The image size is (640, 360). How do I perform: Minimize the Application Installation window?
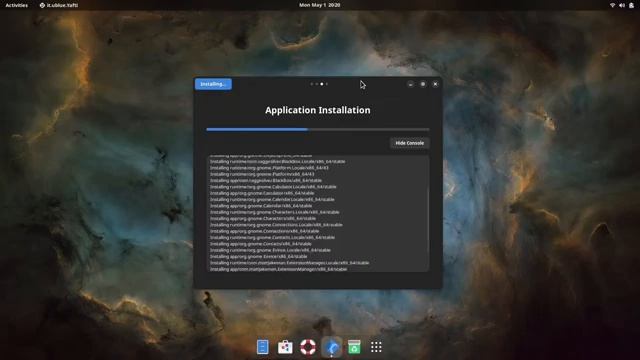411,84
